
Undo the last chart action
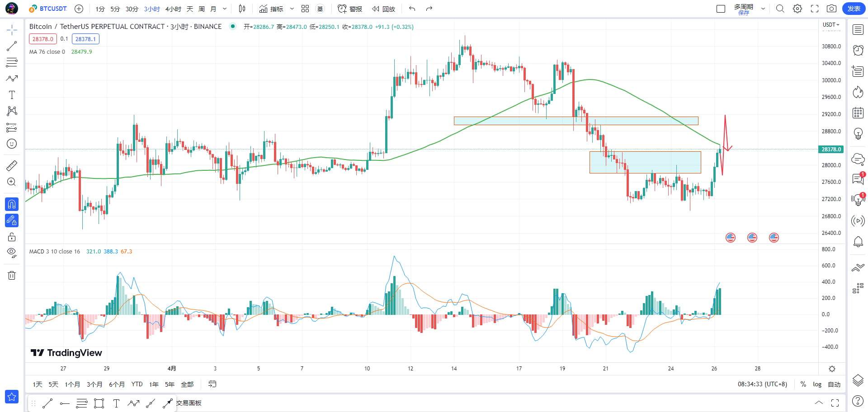click(412, 9)
